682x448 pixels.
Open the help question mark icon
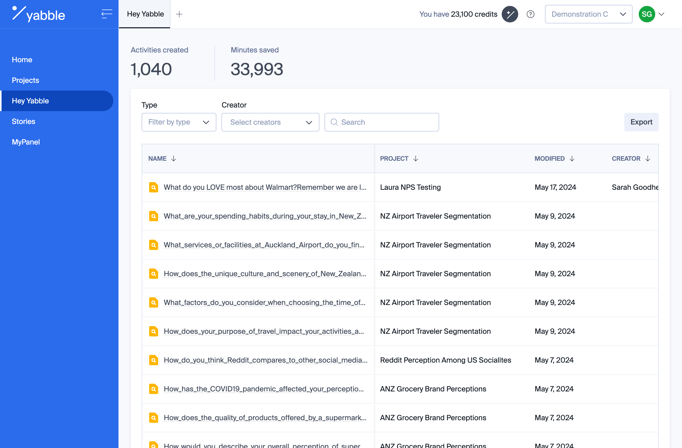click(x=531, y=15)
